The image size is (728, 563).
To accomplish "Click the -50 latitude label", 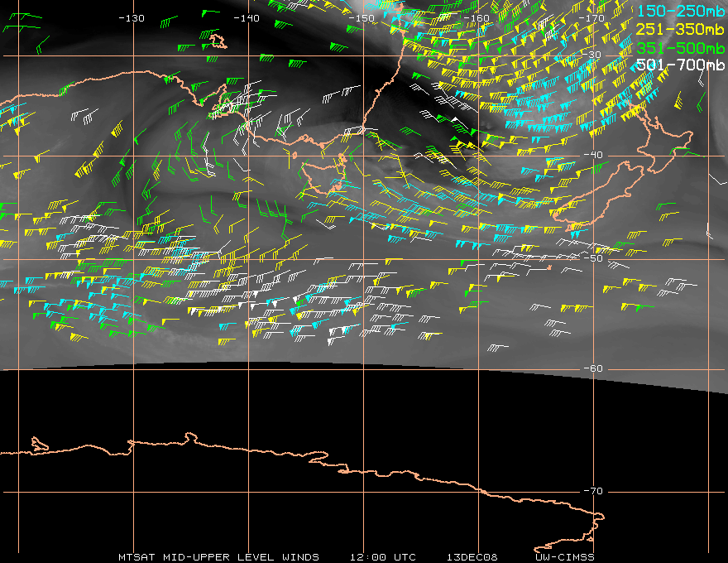I will coord(593,258).
